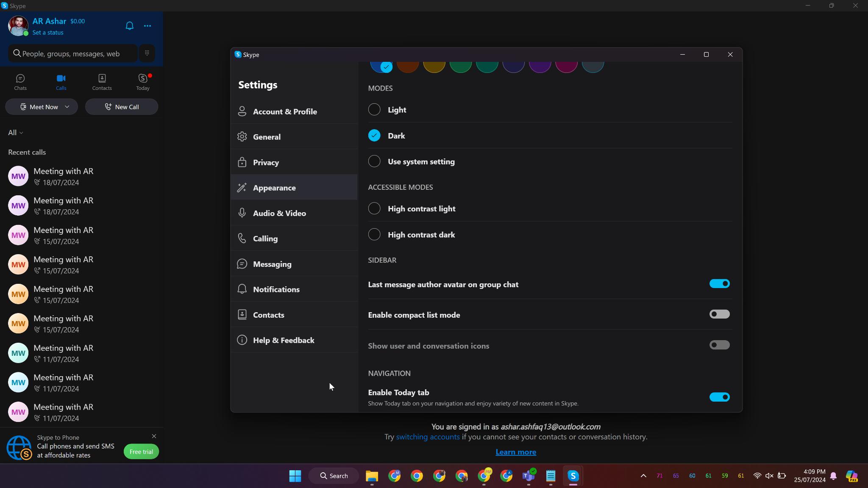The image size is (868, 488).
Task: Toggle Show user and conversation icons
Action: (720, 345)
